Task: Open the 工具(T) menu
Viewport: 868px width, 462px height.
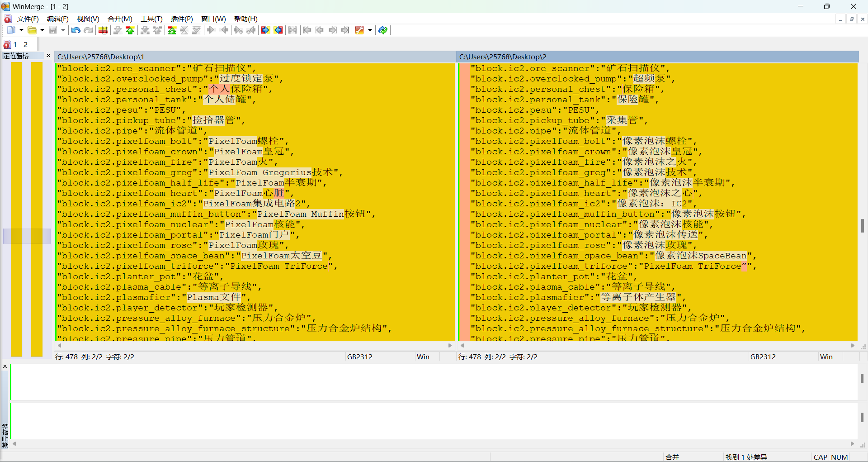Action: pyautogui.click(x=151, y=19)
